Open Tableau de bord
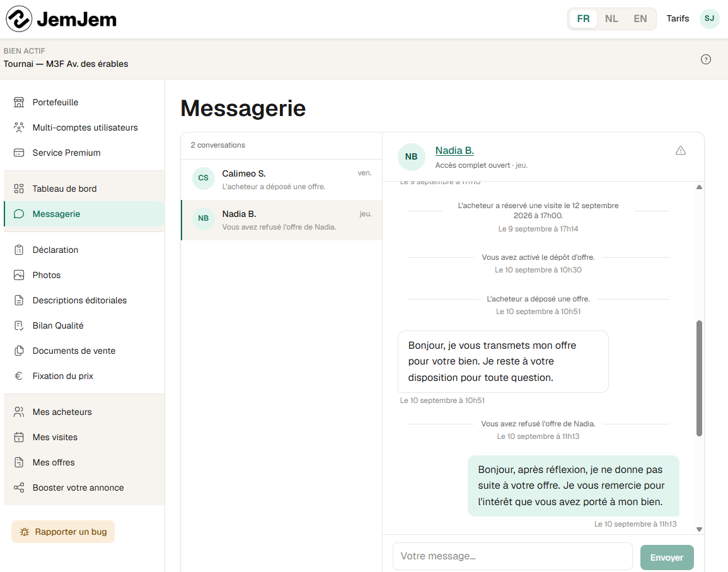728x572 pixels. pos(84,189)
